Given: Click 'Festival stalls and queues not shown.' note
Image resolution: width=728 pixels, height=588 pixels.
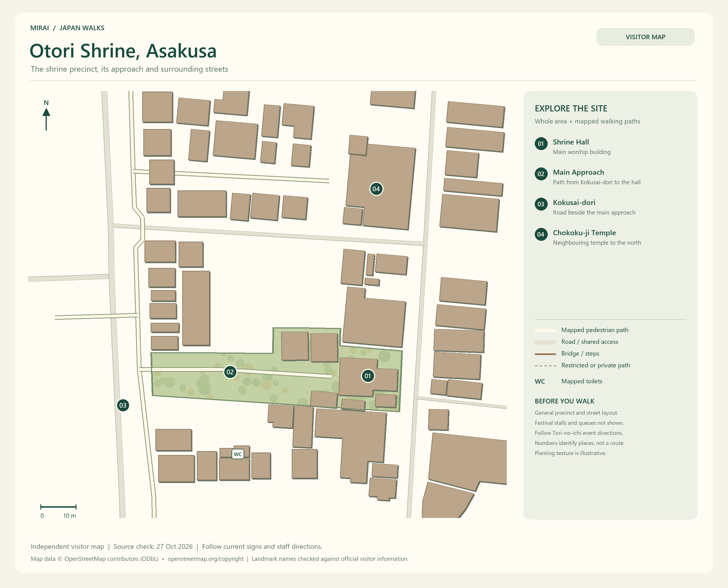Looking at the screenshot, I should [579, 423].
